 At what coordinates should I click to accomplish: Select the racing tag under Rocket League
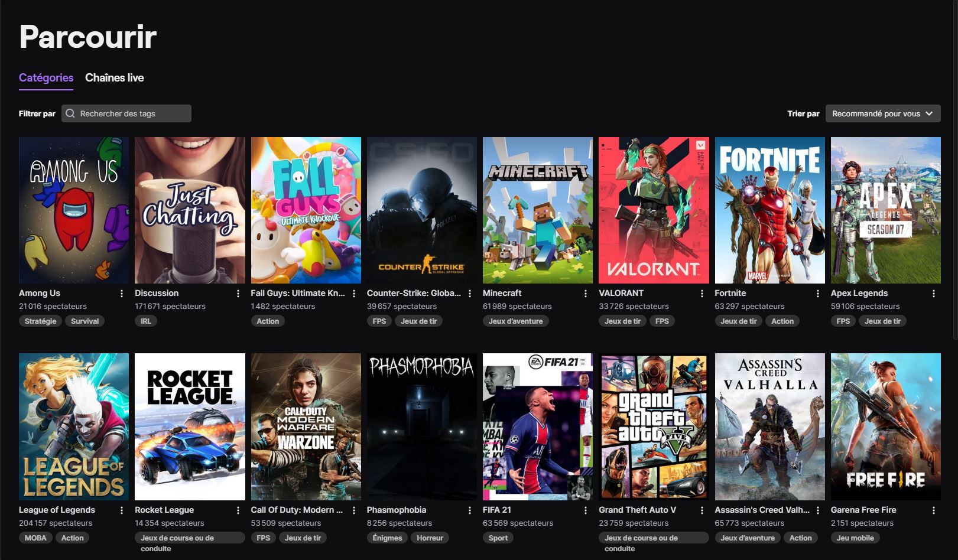[190, 543]
